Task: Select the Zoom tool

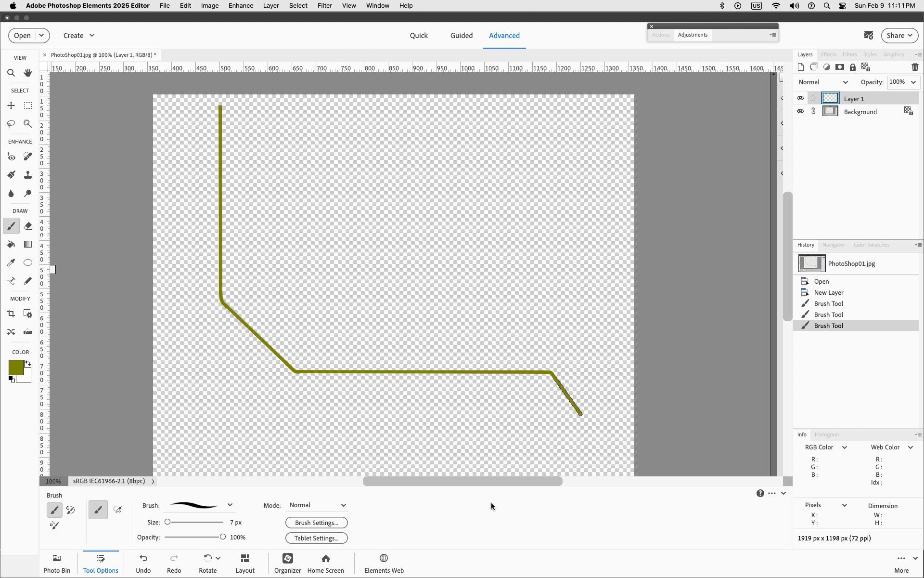Action: coord(11,73)
